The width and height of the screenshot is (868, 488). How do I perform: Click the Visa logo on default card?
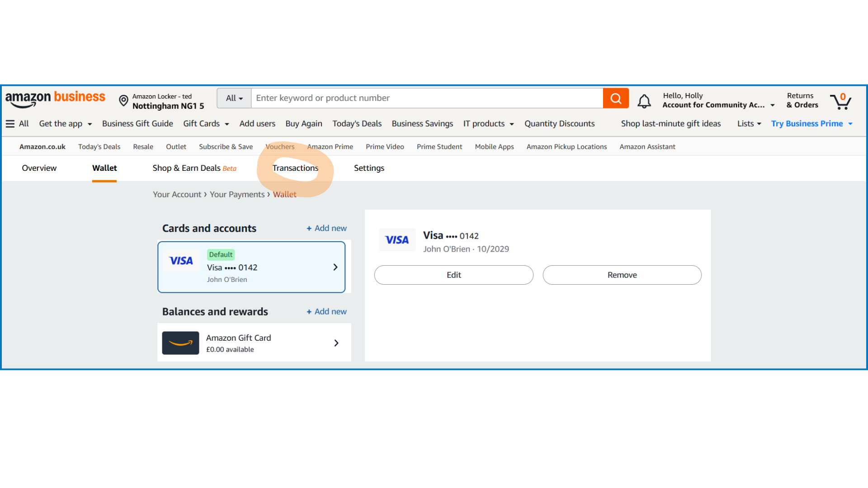point(181,261)
